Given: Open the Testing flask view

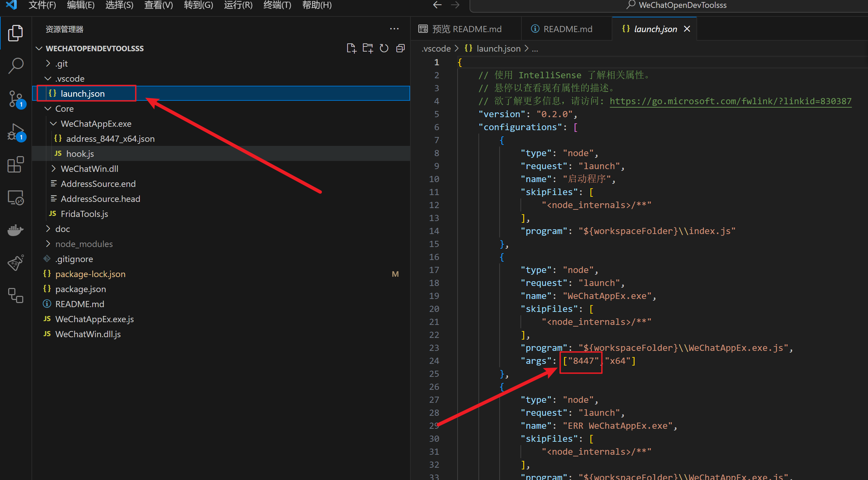Looking at the screenshot, I should [x=15, y=262].
